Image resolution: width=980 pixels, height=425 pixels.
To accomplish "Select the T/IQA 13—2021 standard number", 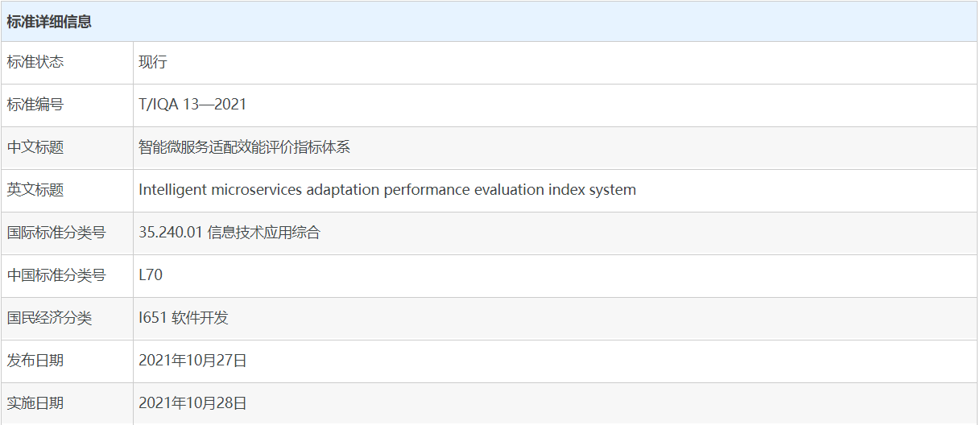I will pos(192,105).
